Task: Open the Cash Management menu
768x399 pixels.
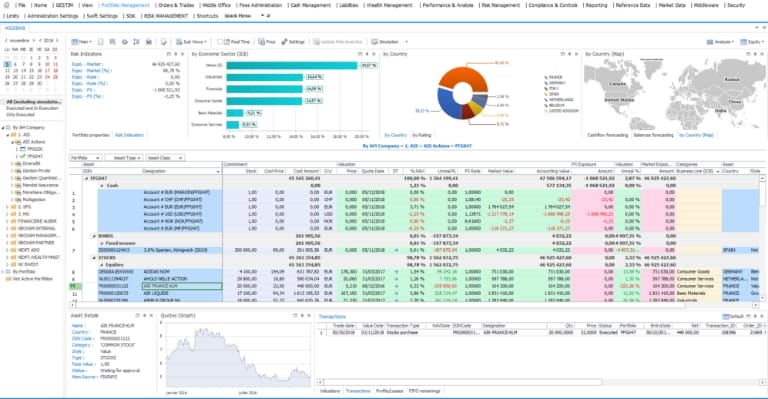Action: pos(311,5)
